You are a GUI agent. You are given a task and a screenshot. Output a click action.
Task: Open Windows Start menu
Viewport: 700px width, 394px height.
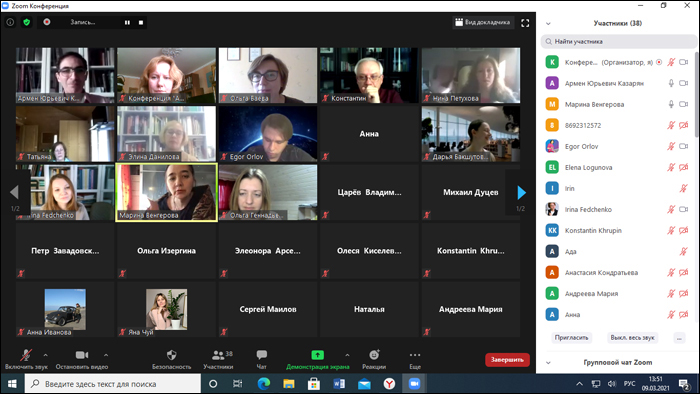click(12, 384)
